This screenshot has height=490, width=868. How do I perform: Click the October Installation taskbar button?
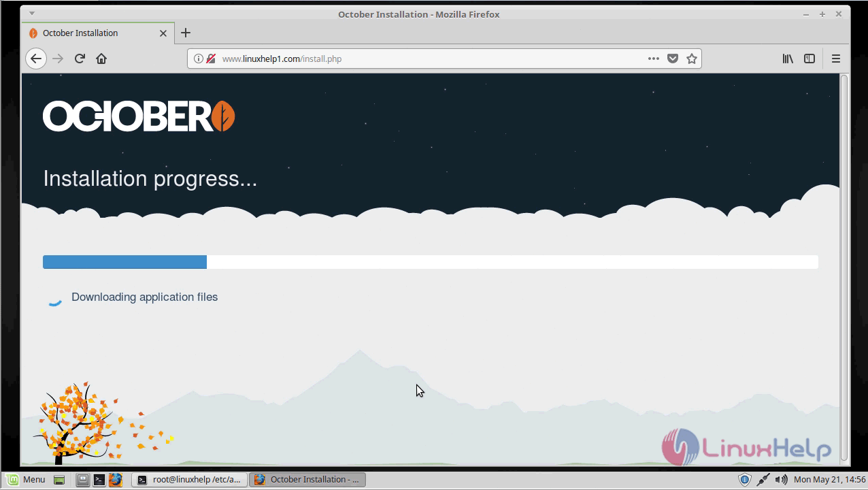(307, 480)
